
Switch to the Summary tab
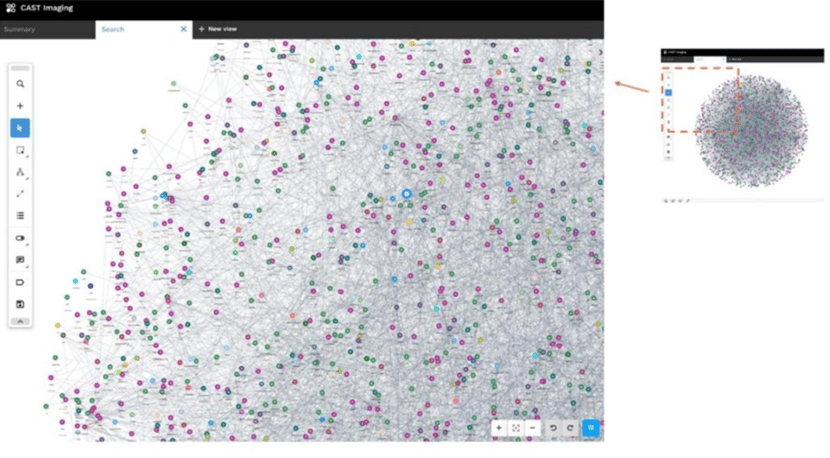pyautogui.click(x=20, y=29)
